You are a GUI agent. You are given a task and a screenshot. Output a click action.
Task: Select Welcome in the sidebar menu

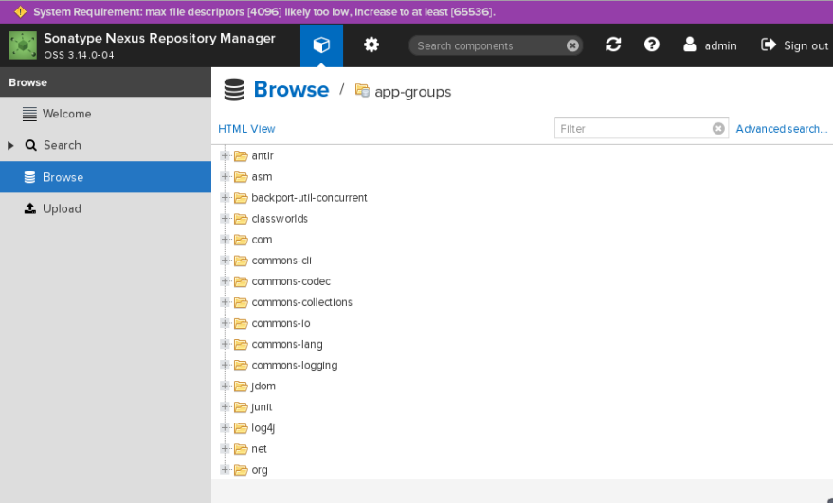(66, 114)
